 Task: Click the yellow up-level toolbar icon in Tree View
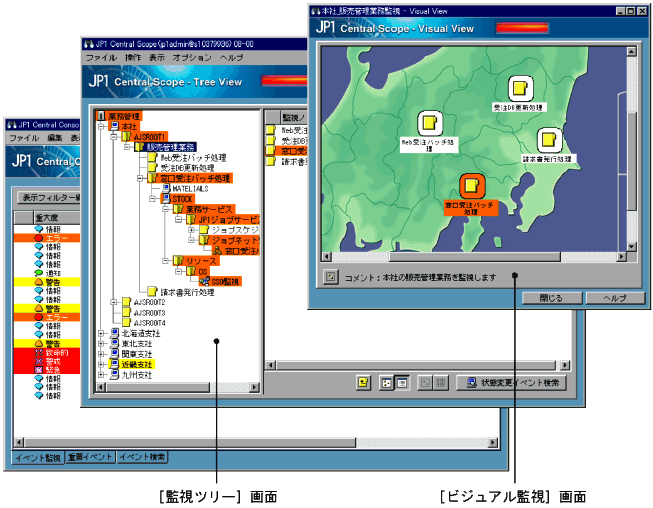click(x=363, y=382)
